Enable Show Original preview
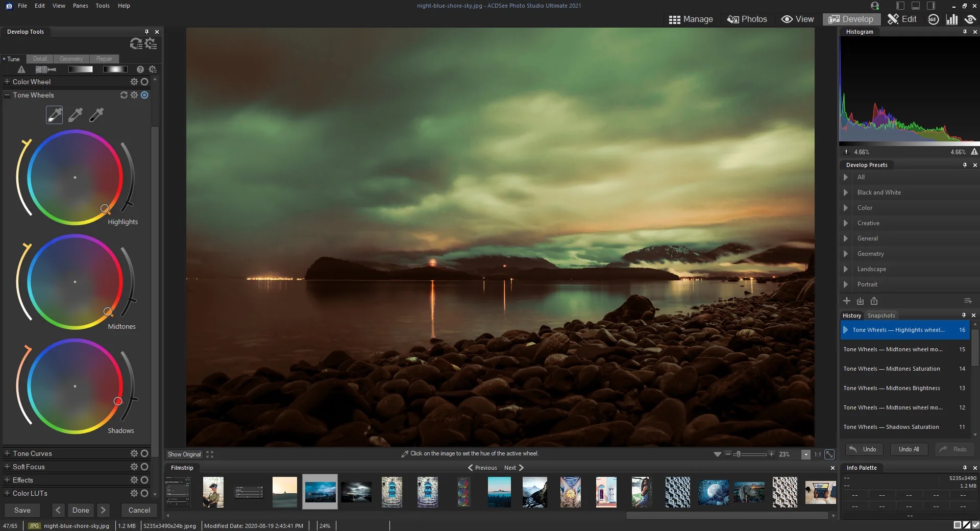Image resolution: width=980 pixels, height=531 pixels. tap(184, 454)
